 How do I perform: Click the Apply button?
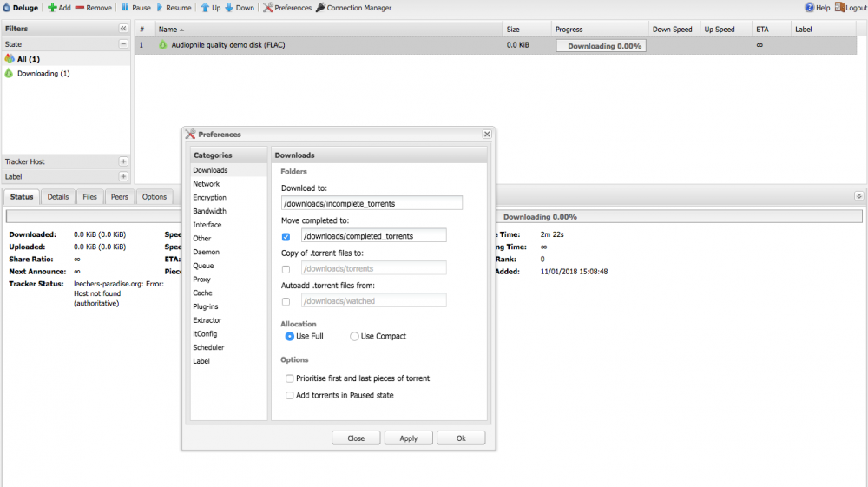[409, 438]
